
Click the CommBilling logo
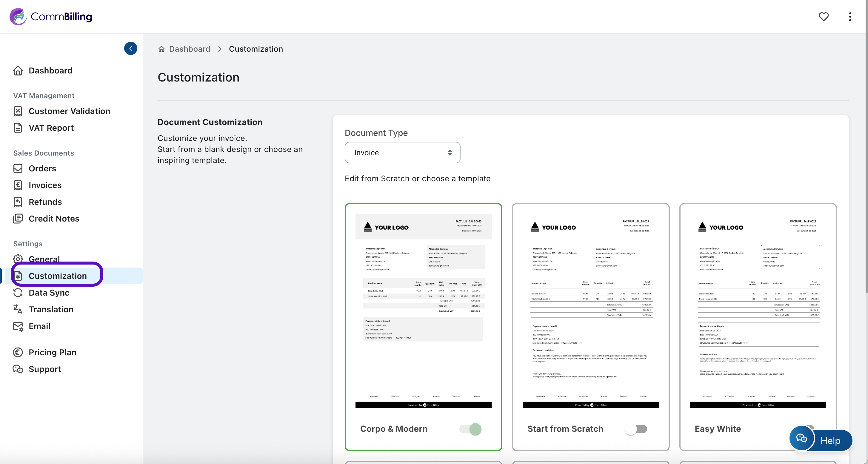[51, 16]
